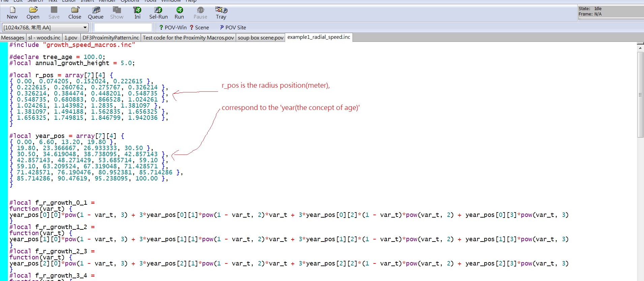Click the Scene help link
The width and height of the screenshot is (644, 281).
point(199,27)
